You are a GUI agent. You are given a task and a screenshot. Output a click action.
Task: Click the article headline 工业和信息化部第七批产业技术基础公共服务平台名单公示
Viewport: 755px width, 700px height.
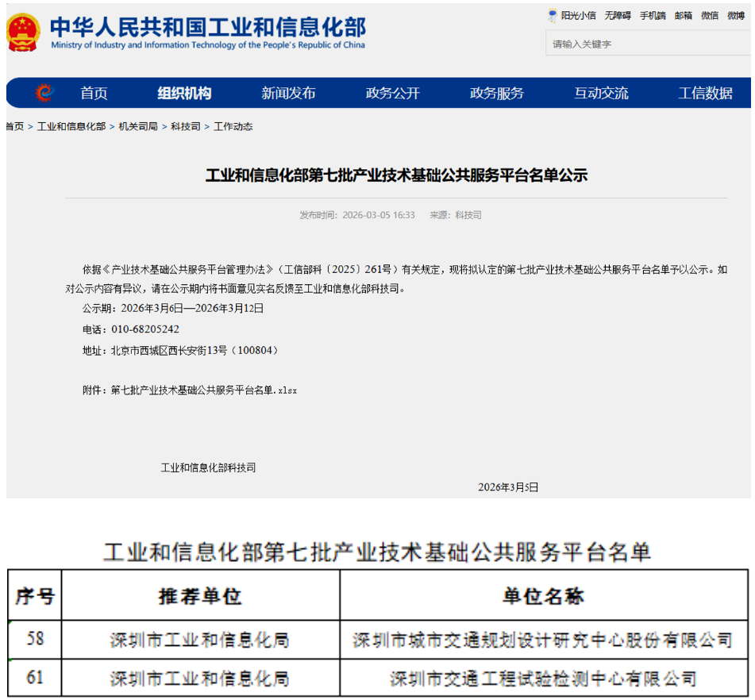(397, 175)
